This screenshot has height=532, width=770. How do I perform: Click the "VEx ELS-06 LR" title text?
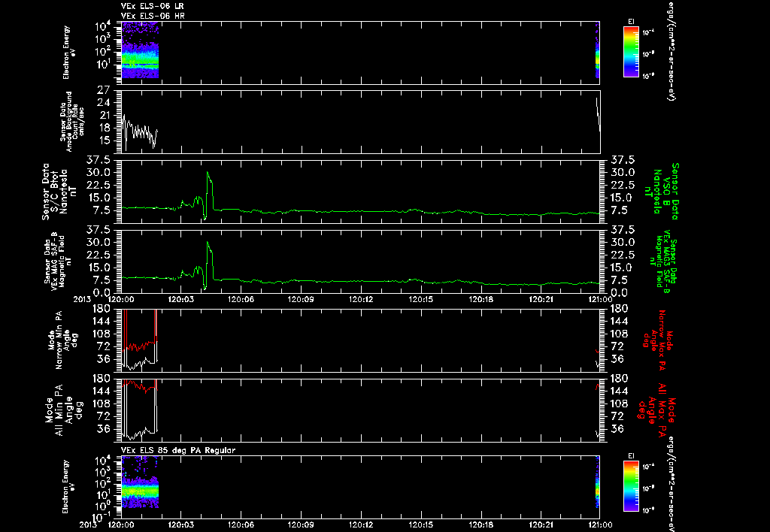point(152,6)
